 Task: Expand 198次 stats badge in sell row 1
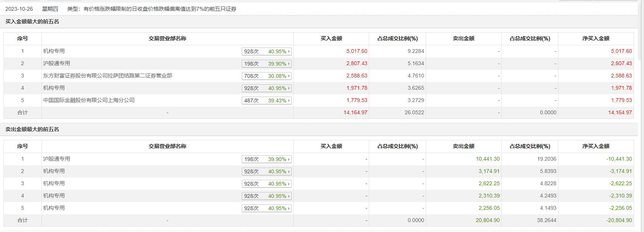pyautogui.click(x=267, y=159)
